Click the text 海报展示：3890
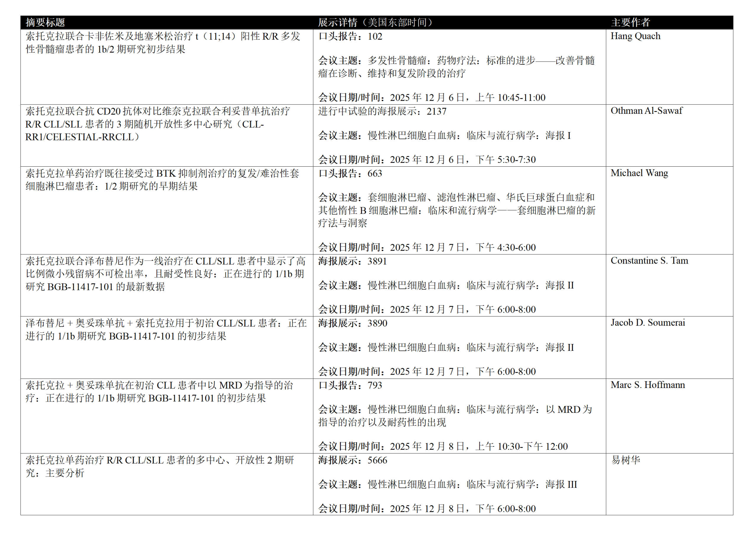756x536 pixels. pos(352,323)
